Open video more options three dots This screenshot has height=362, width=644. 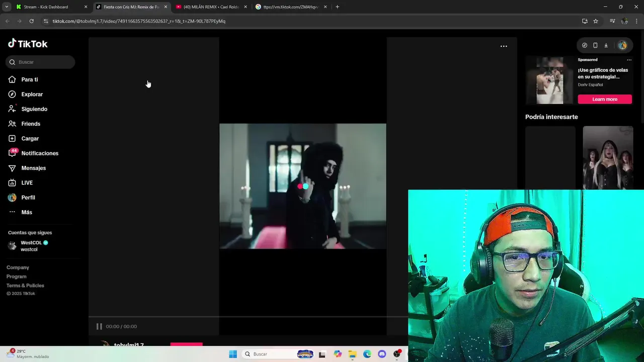504,46
